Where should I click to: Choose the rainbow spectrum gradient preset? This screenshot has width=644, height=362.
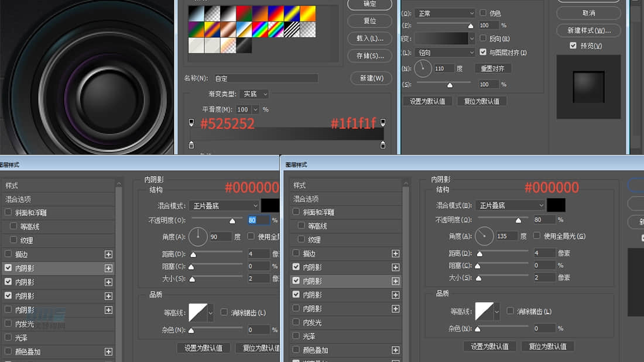tap(260, 30)
